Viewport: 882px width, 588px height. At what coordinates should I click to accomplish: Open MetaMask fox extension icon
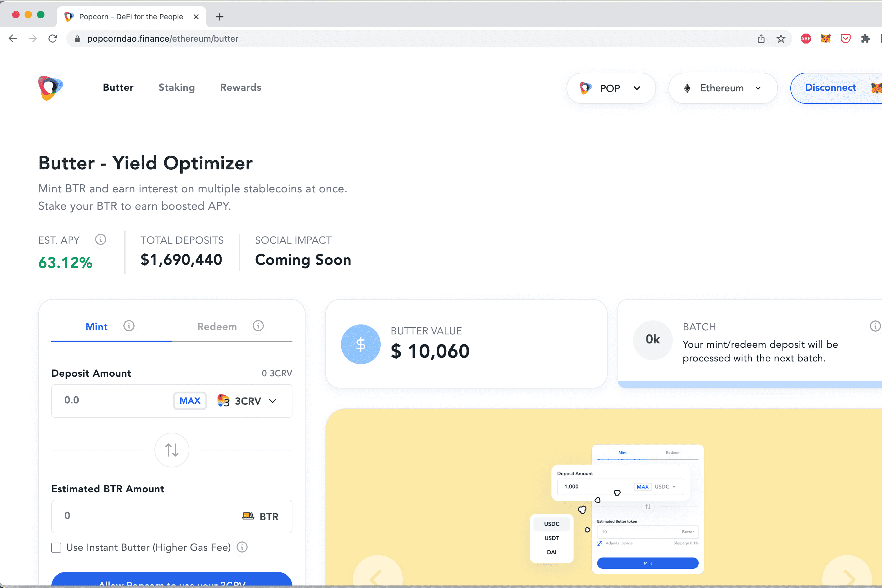(x=825, y=39)
